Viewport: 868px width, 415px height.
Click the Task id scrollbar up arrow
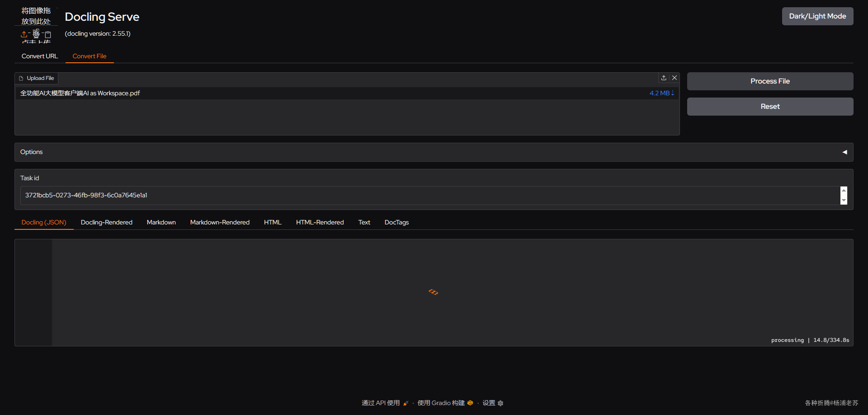(x=844, y=190)
